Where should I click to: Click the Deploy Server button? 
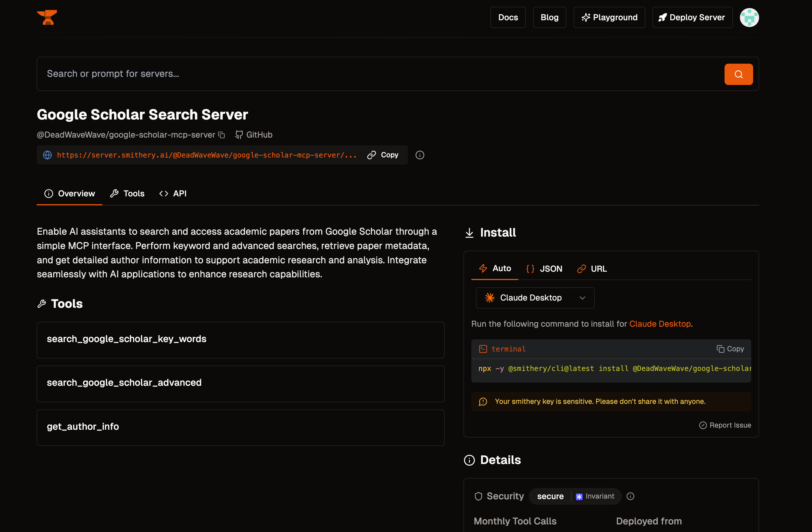[x=692, y=17]
